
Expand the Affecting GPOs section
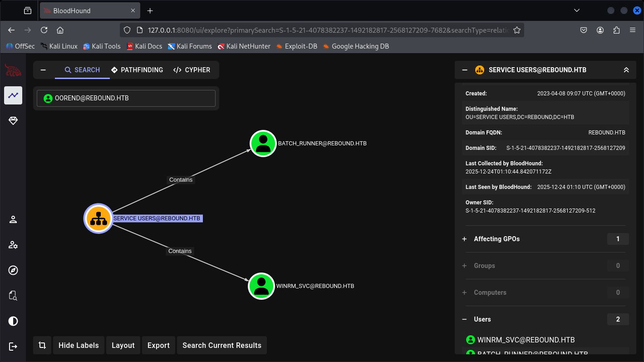(x=464, y=239)
